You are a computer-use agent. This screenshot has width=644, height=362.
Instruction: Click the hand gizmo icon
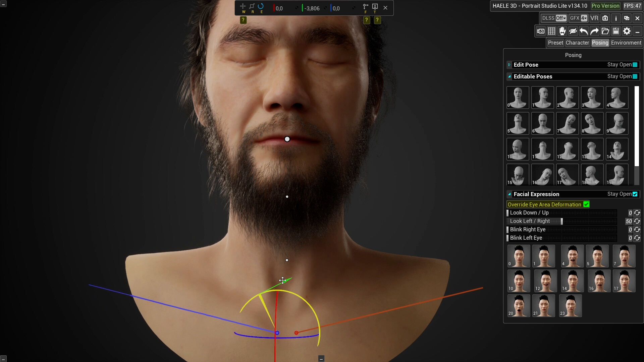pos(562,31)
